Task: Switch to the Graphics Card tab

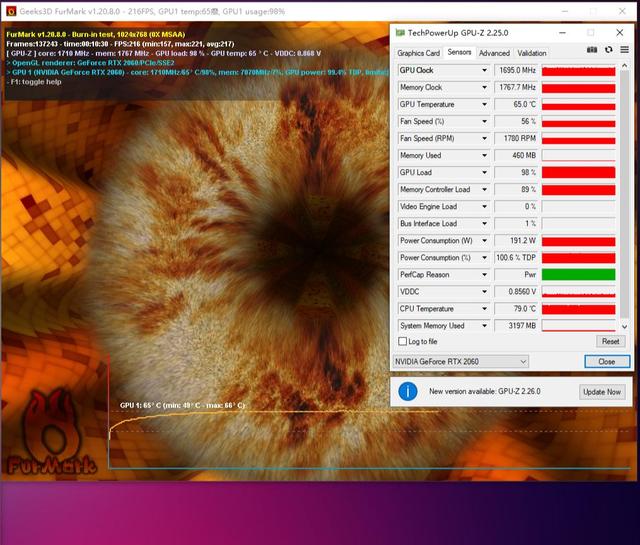Action: point(418,53)
